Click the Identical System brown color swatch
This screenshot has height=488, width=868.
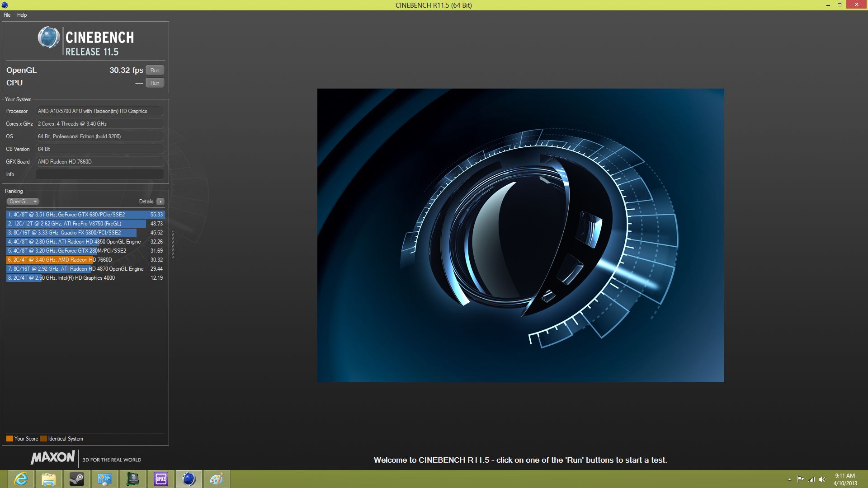[x=43, y=439]
